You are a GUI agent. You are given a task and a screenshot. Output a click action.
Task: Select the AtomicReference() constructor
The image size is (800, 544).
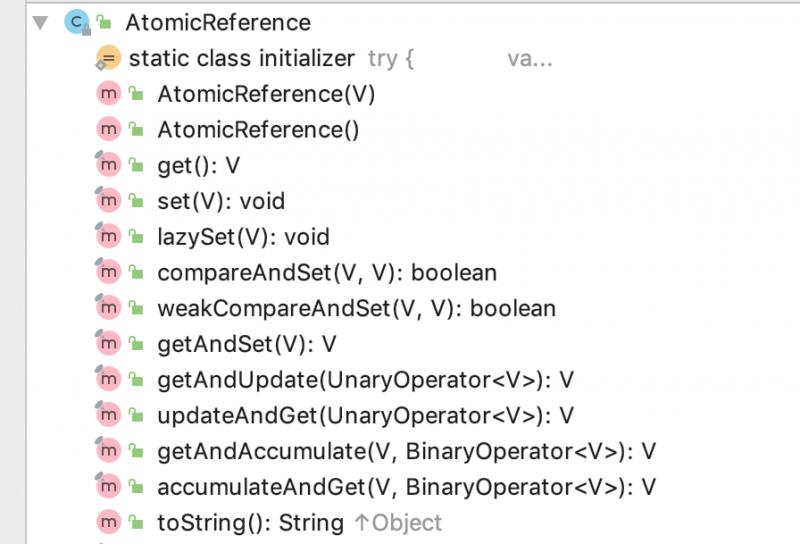(x=258, y=130)
